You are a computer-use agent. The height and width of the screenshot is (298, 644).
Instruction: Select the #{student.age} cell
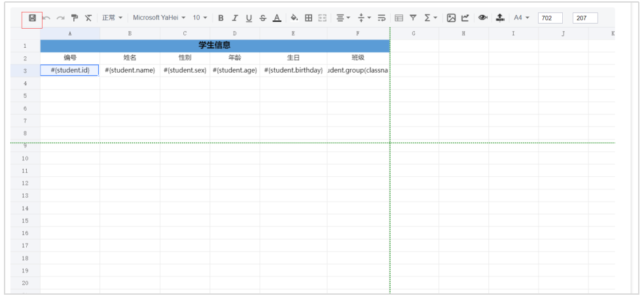tap(234, 70)
